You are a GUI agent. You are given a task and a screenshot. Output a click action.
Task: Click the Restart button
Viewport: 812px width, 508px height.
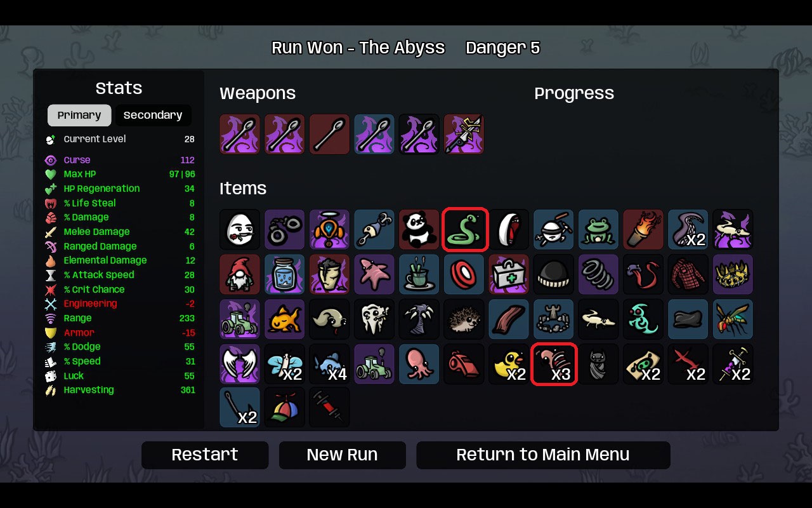pyautogui.click(x=205, y=455)
